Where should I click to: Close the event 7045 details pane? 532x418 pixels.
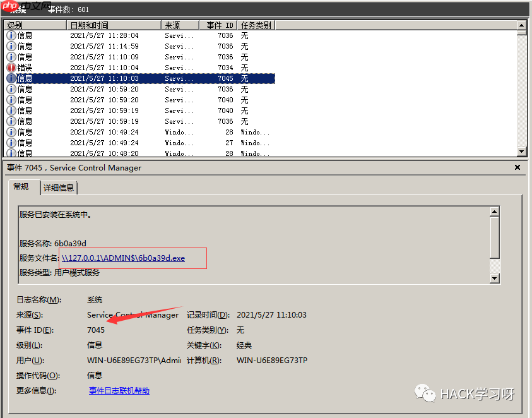[x=517, y=167]
